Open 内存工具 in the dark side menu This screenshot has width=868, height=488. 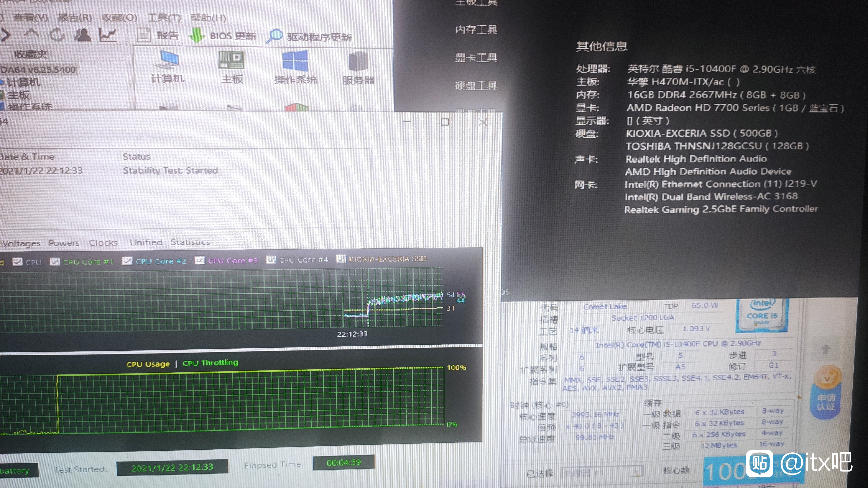(x=476, y=30)
